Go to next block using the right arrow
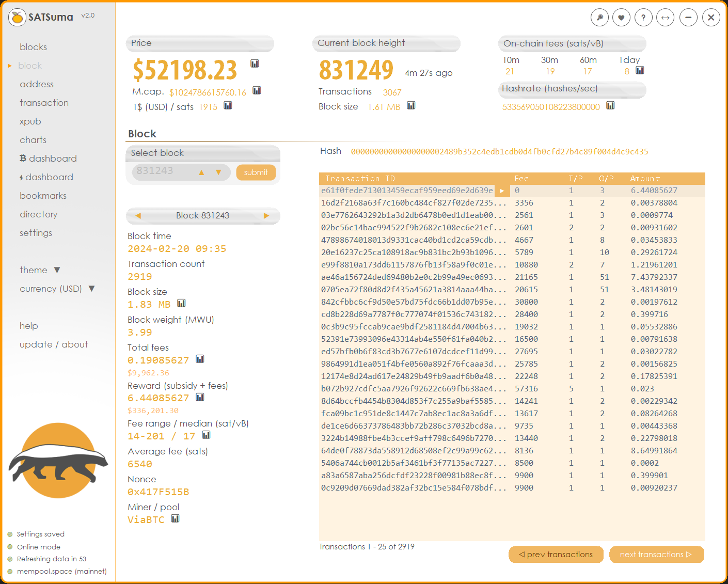Viewport: 728px width, 584px height. (266, 216)
